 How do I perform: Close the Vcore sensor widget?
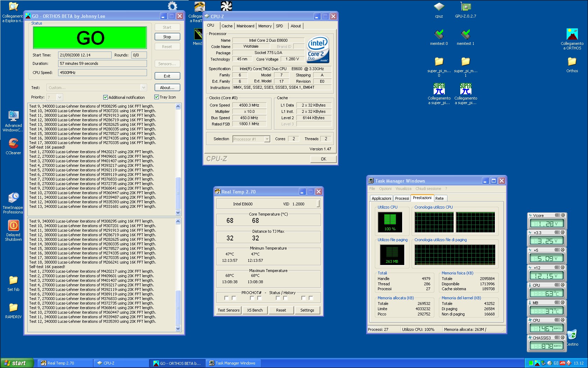pyautogui.click(x=562, y=215)
